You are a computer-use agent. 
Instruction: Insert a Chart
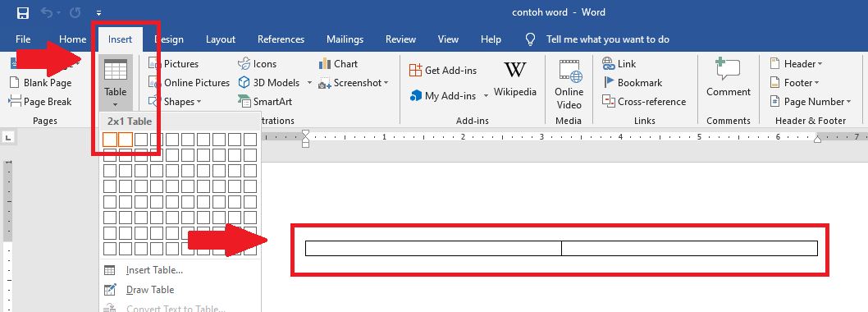(x=338, y=64)
